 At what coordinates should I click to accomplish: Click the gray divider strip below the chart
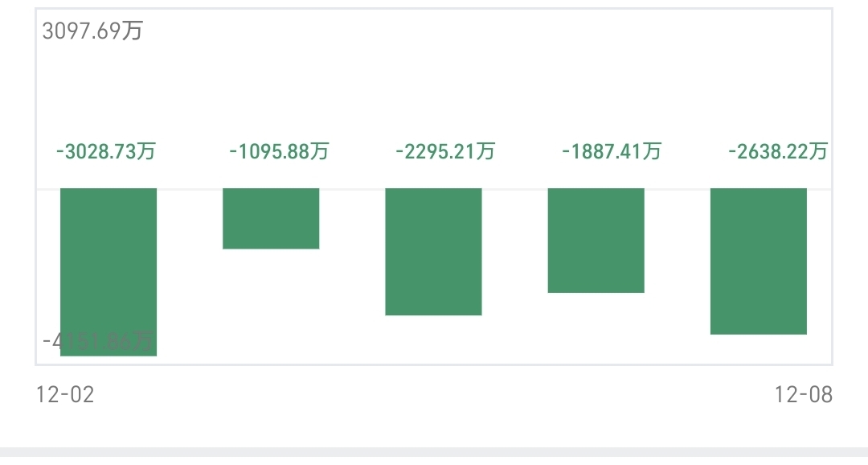click(434, 454)
